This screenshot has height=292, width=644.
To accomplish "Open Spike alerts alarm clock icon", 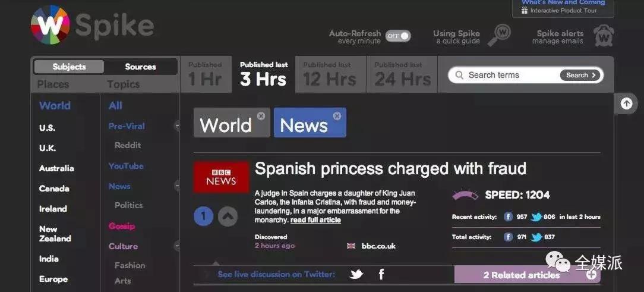I will tap(603, 36).
